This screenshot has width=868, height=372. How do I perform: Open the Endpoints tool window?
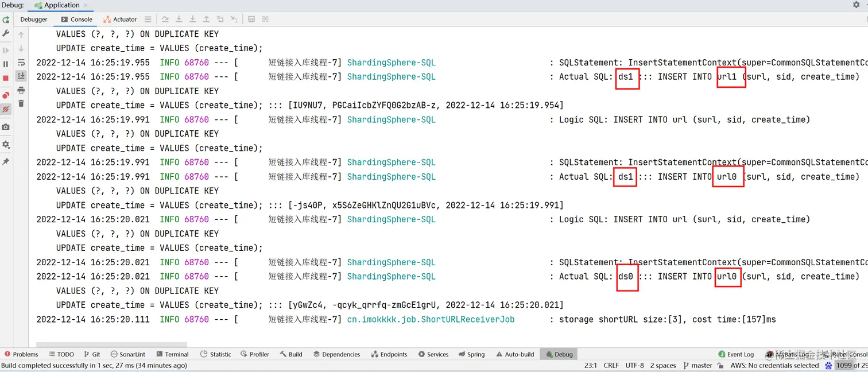[x=389, y=354]
